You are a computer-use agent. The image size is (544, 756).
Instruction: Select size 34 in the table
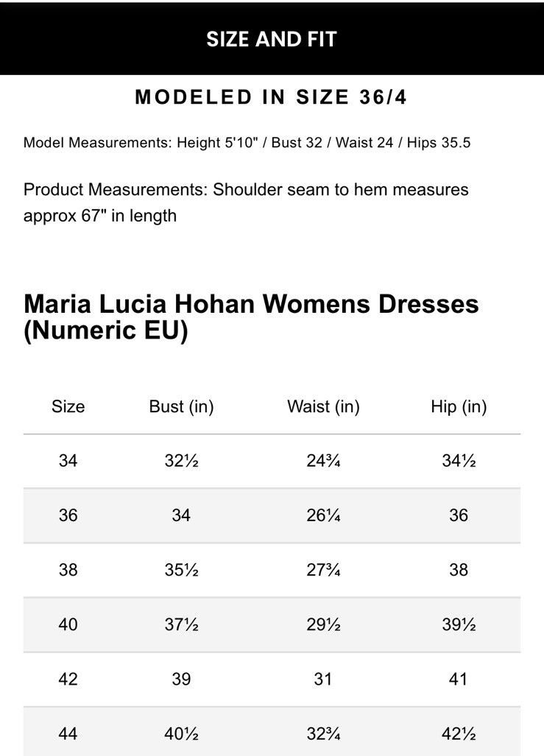click(68, 461)
